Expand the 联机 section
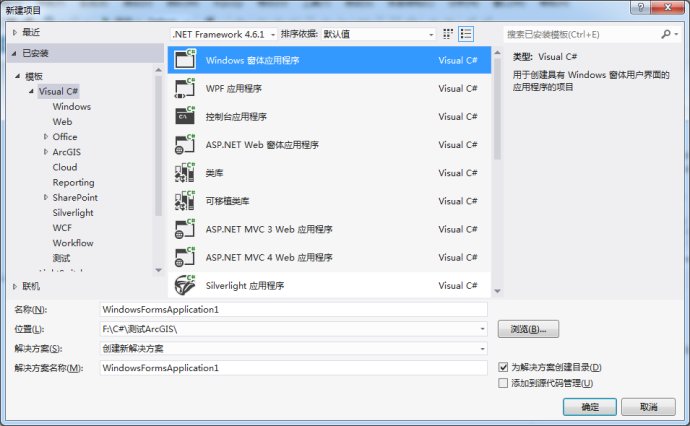690x426 pixels. click(x=15, y=286)
